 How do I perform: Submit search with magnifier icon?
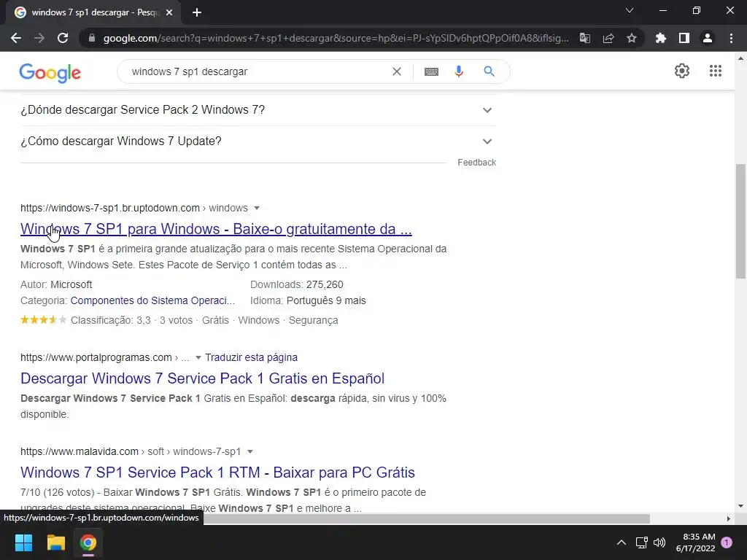click(489, 71)
